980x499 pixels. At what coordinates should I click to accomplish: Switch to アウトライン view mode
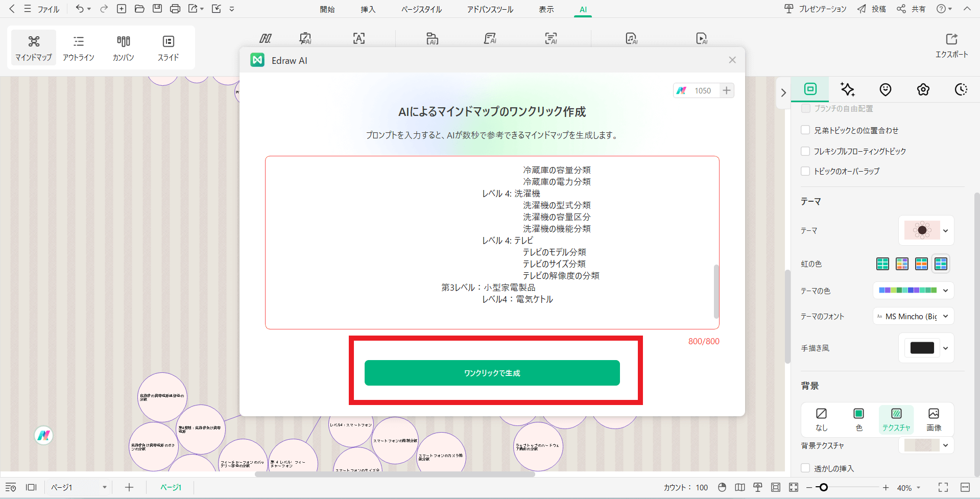[x=79, y=47]
